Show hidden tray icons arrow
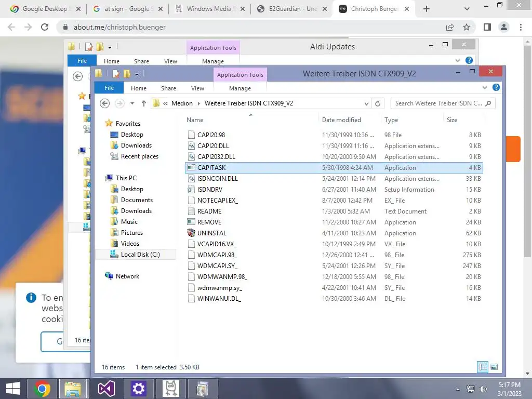This screenshot has height=399, width=532. click(x=458, y=389)
